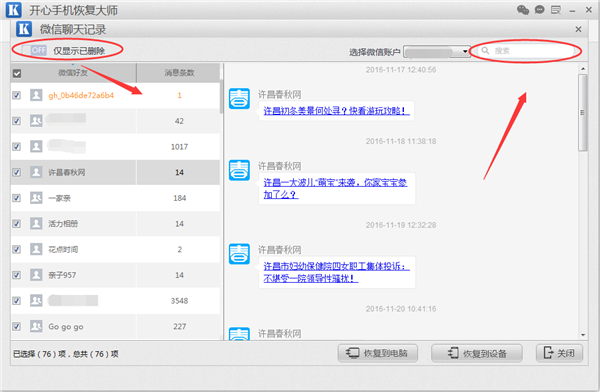Image resolution: width=600 pixels, height=392 pixels.
Task: Click message count 1017
Action: point(179,147)
